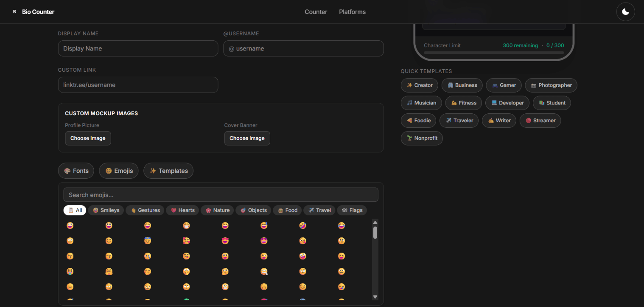644x307 pixels.
Task: Open the Counter nav item
Action: tap(316, 12)
